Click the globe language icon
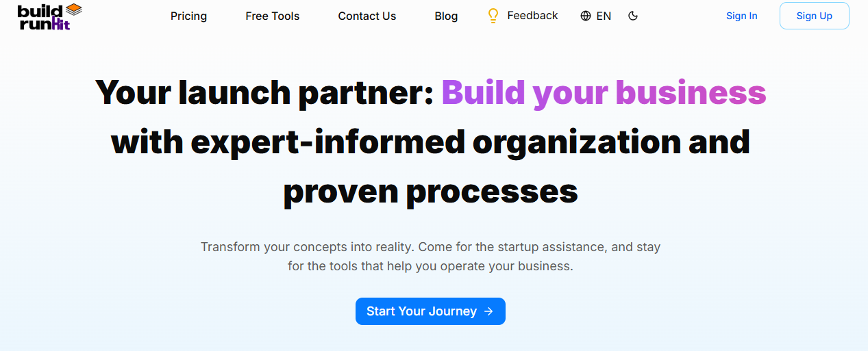Viewport: 868px width, 351px height. click(586, 16)
